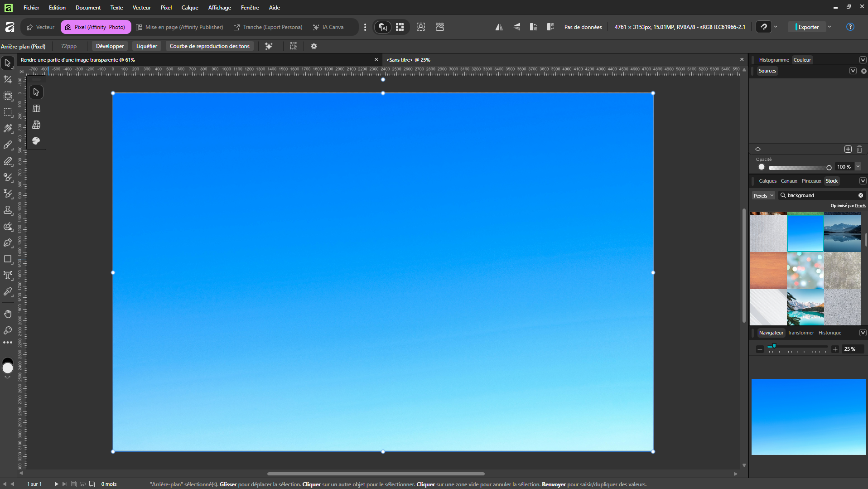
Task: Activate the Pen tool
Action: click(x=8, y=243)
